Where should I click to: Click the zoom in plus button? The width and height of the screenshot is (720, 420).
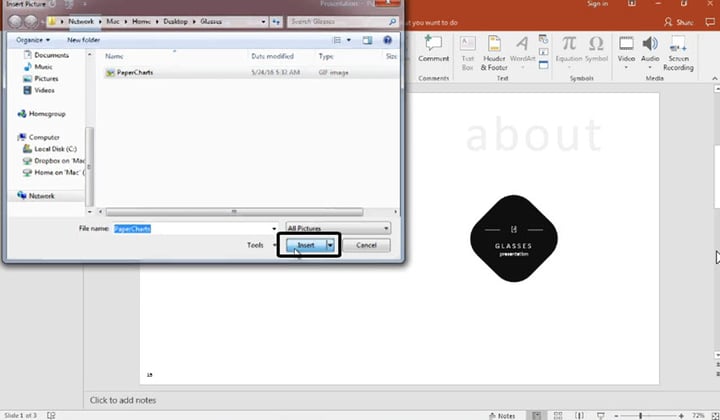[681, 415]
